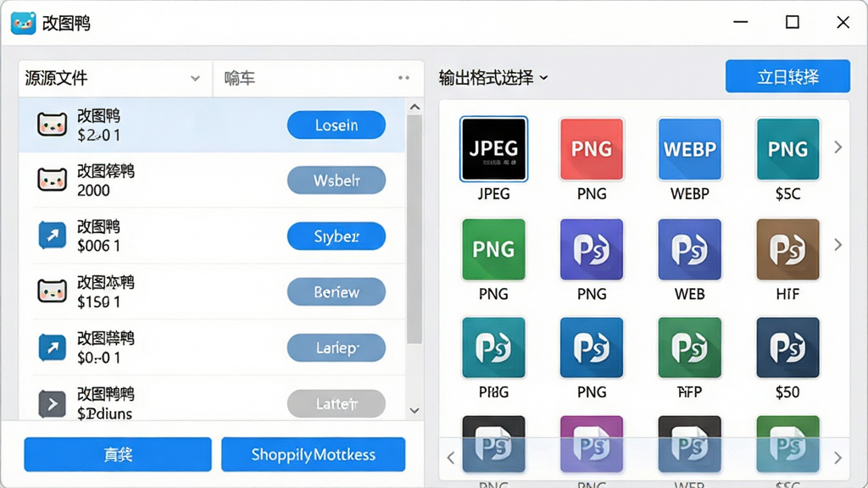
Task: Click the Lariep button
Action: tap(336, 347)
